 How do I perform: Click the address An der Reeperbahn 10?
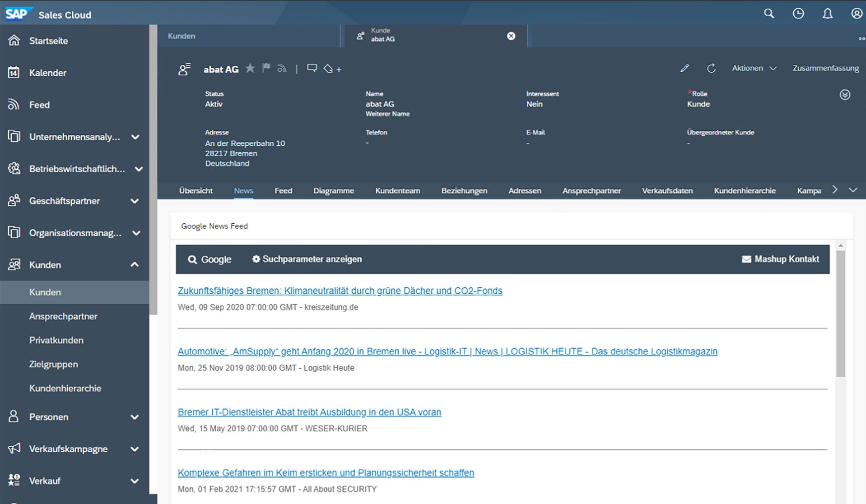[245, 143]
